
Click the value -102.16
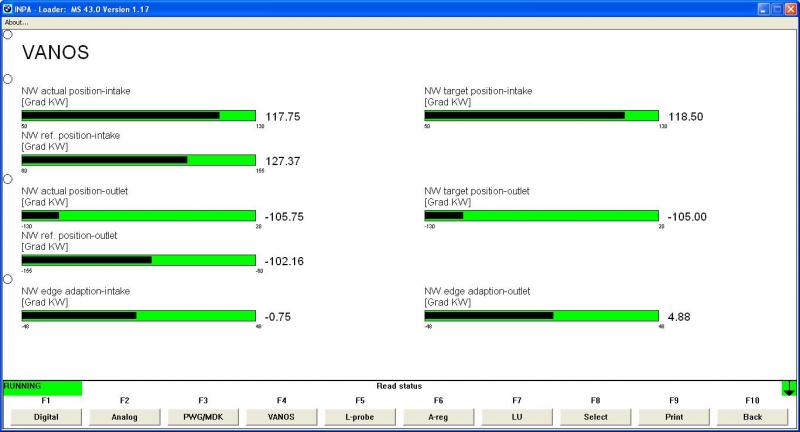(x=284, y=261)
